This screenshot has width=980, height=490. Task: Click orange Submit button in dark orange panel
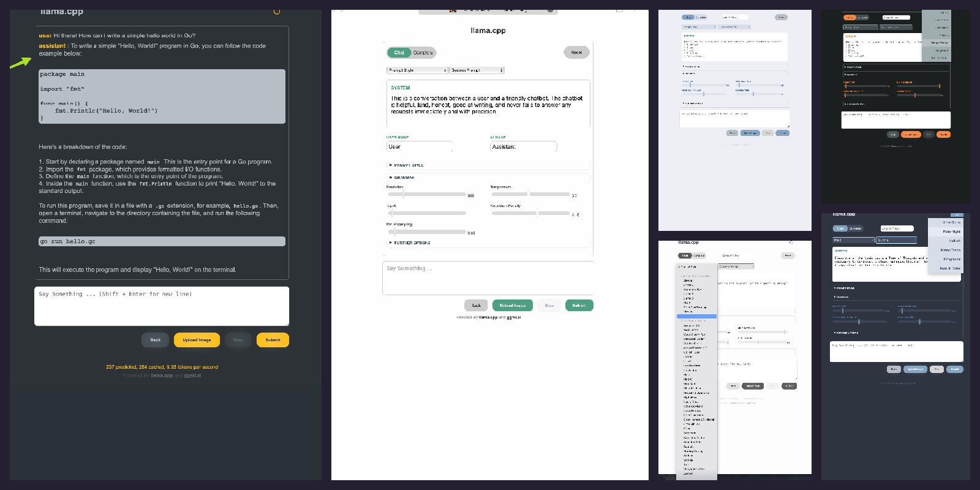click(x=944, y=135)
